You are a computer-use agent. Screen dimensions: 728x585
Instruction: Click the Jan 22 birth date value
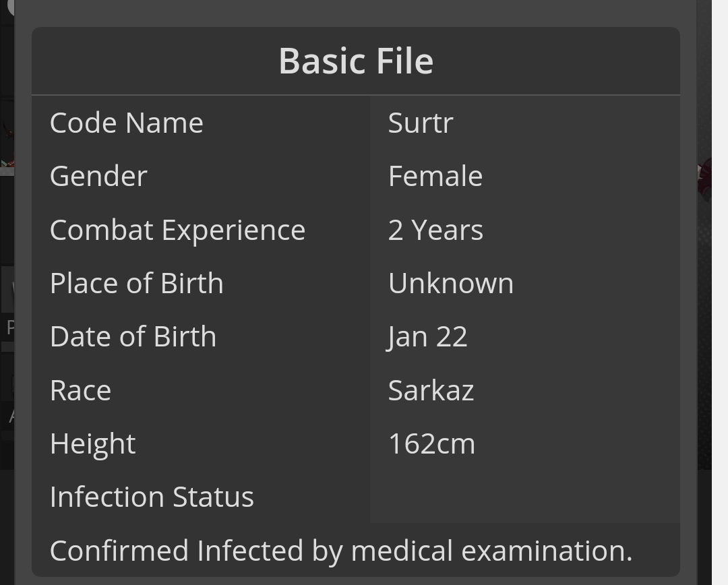tap(427, 338)
